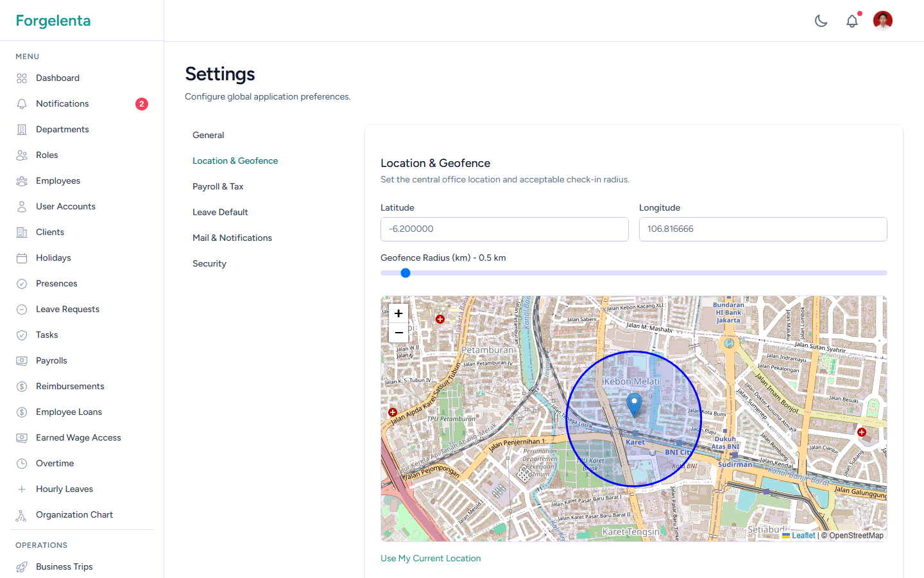Click the Clients office icon
The height and width of the screenshot is (578, 924).
pyautogui.click(x=22, y=232)
